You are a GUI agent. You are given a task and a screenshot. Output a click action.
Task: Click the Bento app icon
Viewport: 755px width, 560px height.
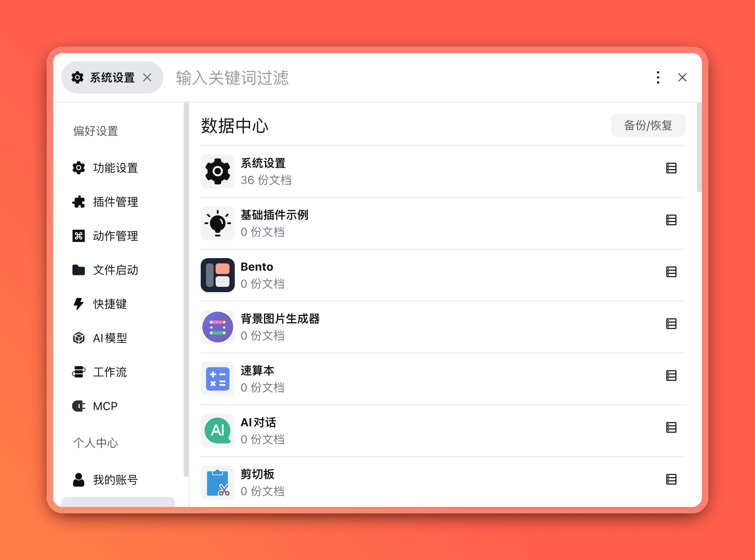coord(218,275)
